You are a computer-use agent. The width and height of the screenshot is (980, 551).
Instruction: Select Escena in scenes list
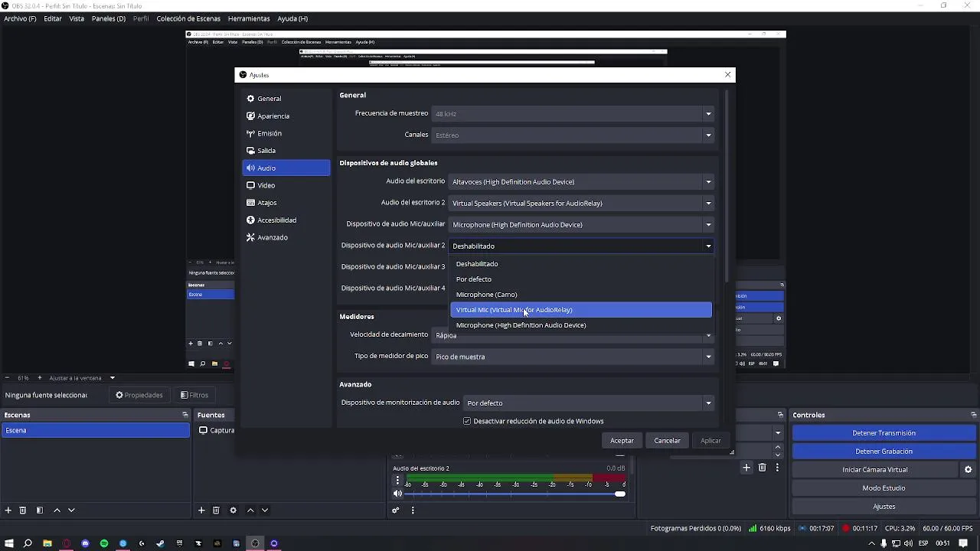(x=96, y=431)
